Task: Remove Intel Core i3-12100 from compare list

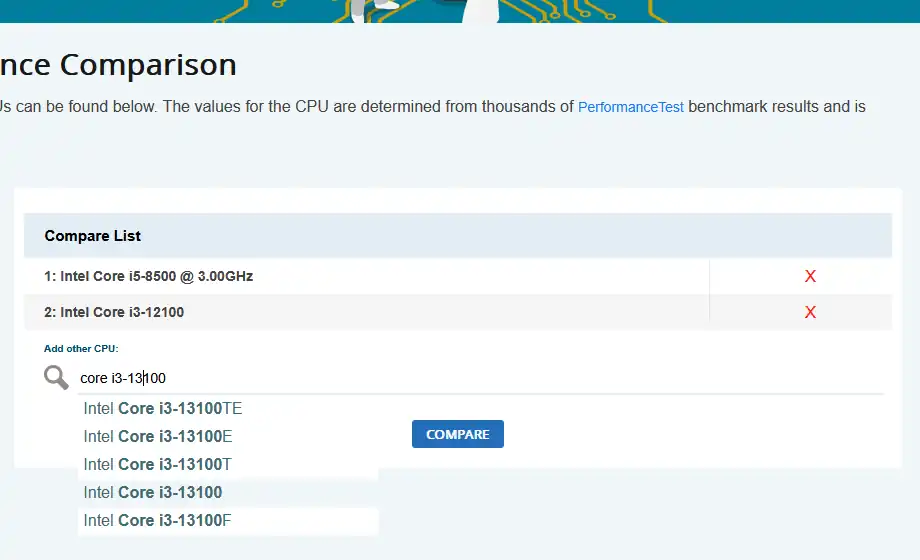Action: [x=810, y=312]
